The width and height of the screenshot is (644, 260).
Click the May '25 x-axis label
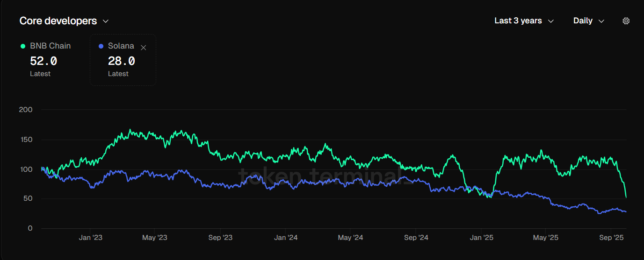(546, 238)
